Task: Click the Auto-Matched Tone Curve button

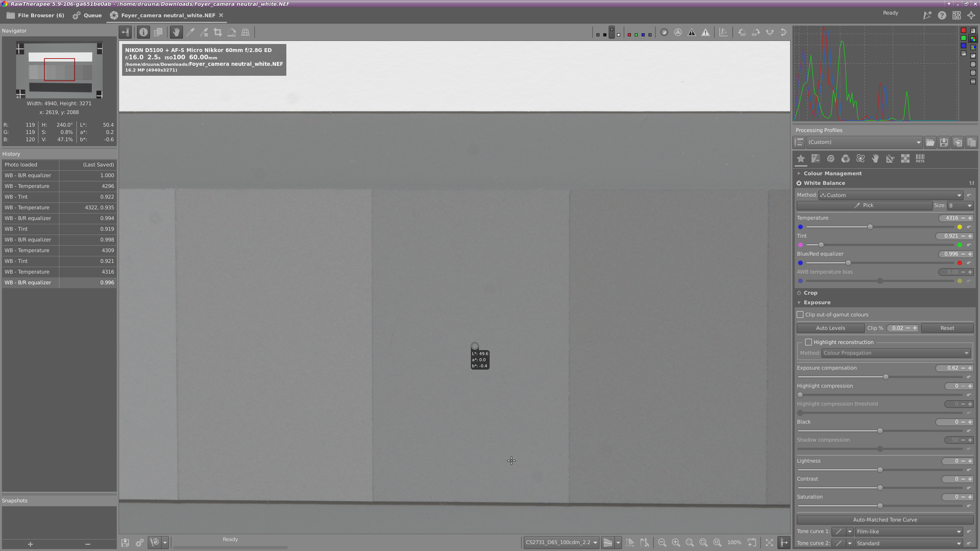Action: click(885, 520)
